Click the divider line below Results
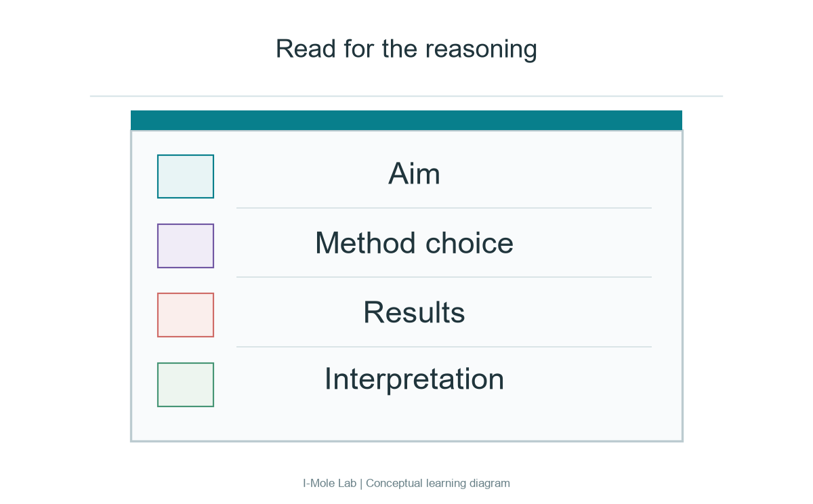Viewport: 813px width, 504px height. (x=444, y=347)
